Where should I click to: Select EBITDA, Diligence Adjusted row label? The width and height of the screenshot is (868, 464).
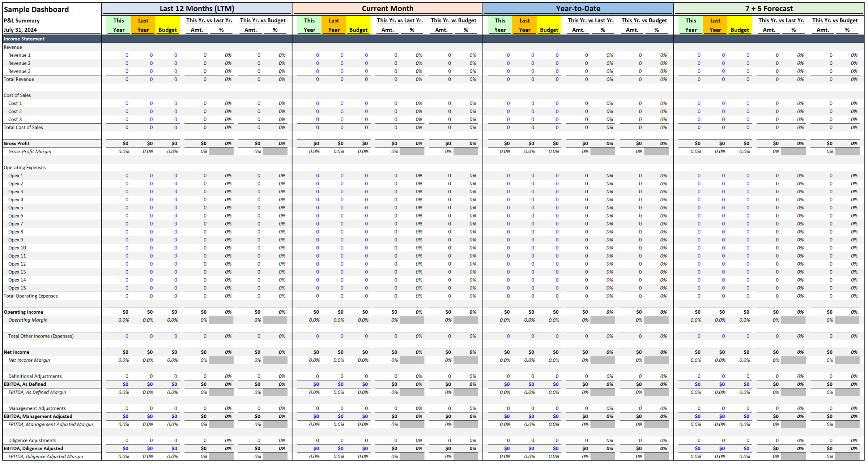coord(33,448)
